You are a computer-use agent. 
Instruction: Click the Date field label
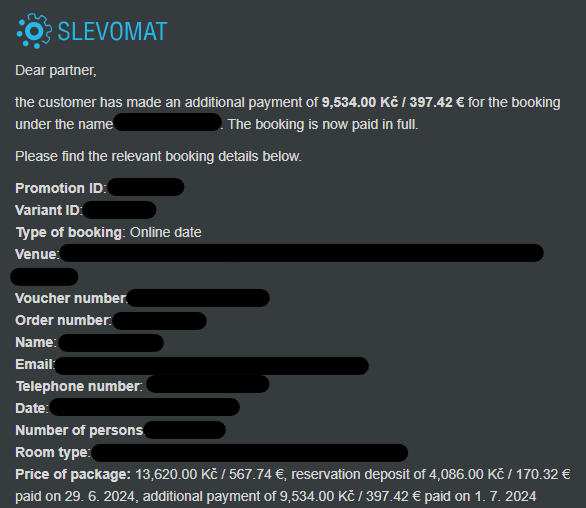pyautogui.click(x=32, y=408)
